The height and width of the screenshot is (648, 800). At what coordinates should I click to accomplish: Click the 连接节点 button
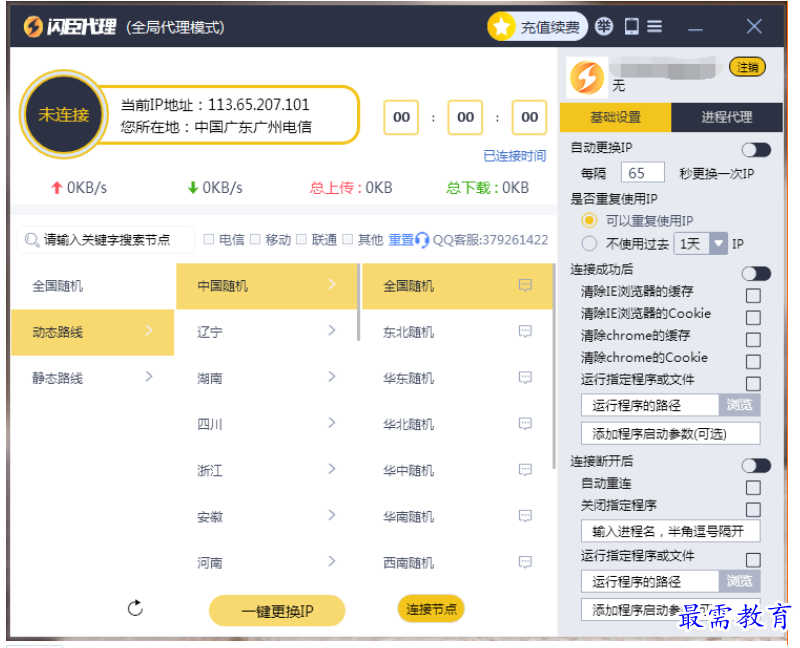pyautogui.click(x=431, y=609)
